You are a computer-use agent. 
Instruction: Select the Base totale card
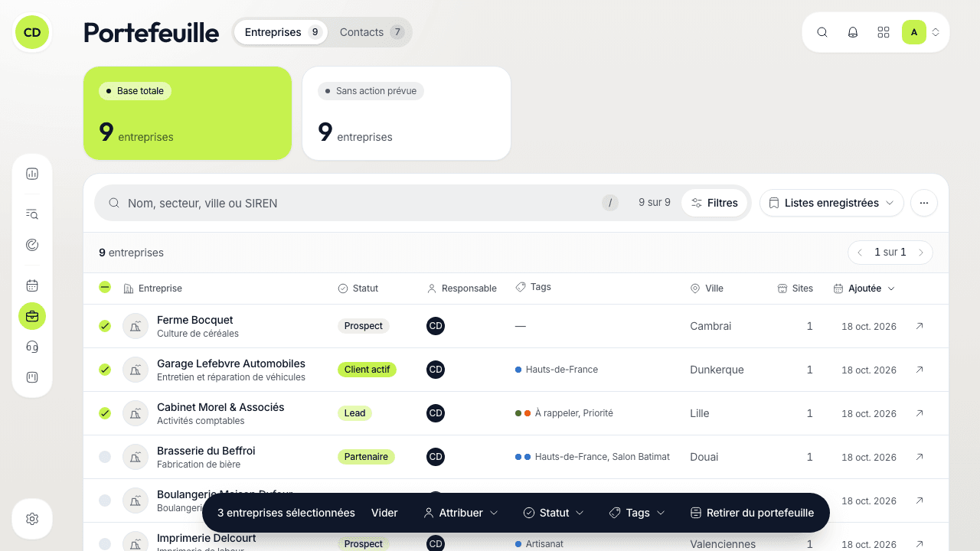click(188, 113)
